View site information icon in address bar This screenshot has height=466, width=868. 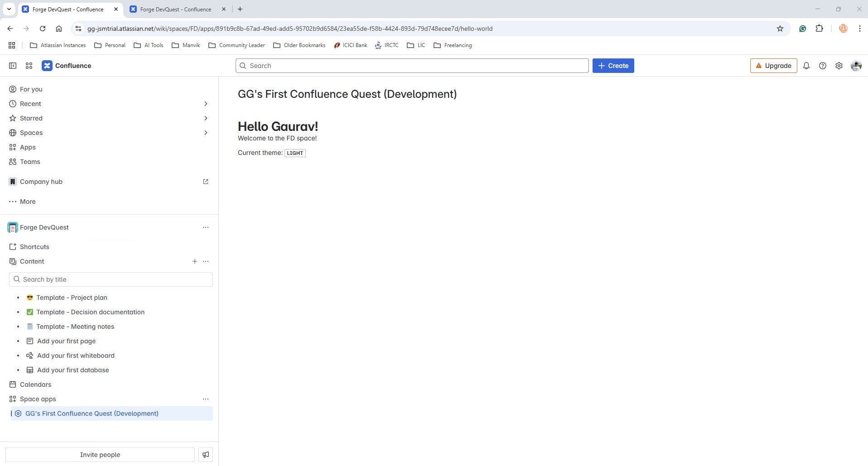78,29
